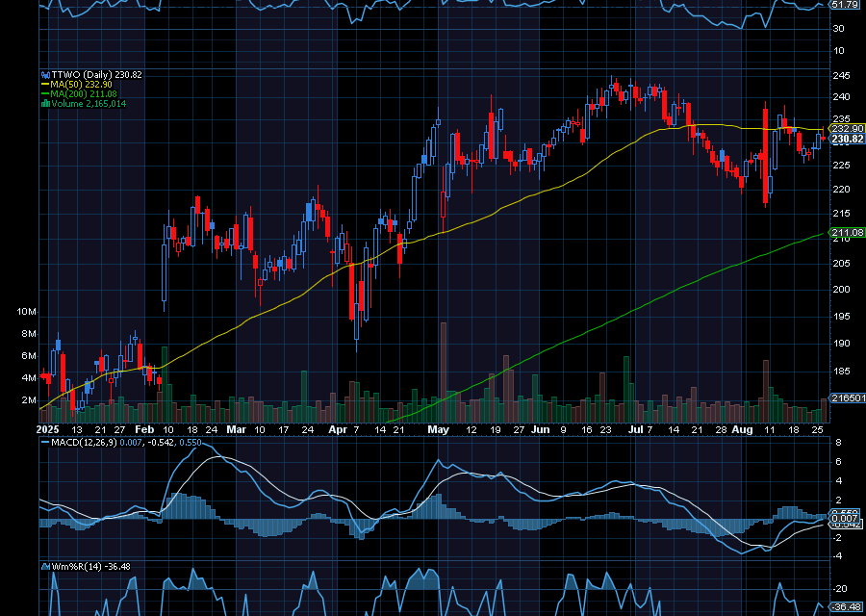
Task: Click the 16 date label in June
Action: pyautogui.click(x=587, y=430)
